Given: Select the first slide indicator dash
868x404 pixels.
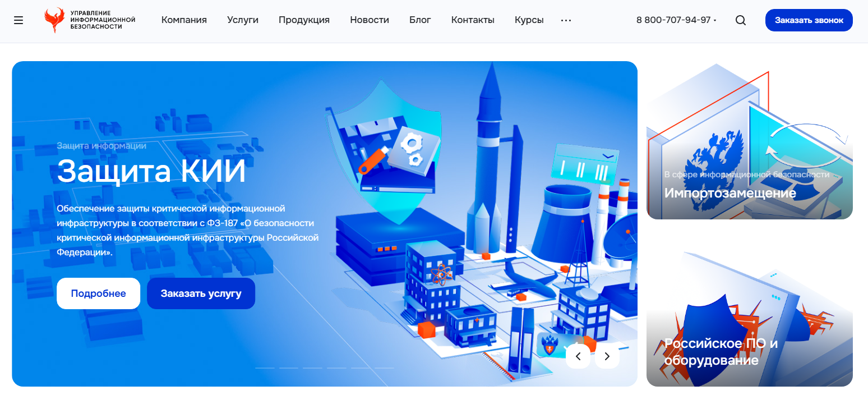Looking at the screenshot, I should tap(265, 368).
